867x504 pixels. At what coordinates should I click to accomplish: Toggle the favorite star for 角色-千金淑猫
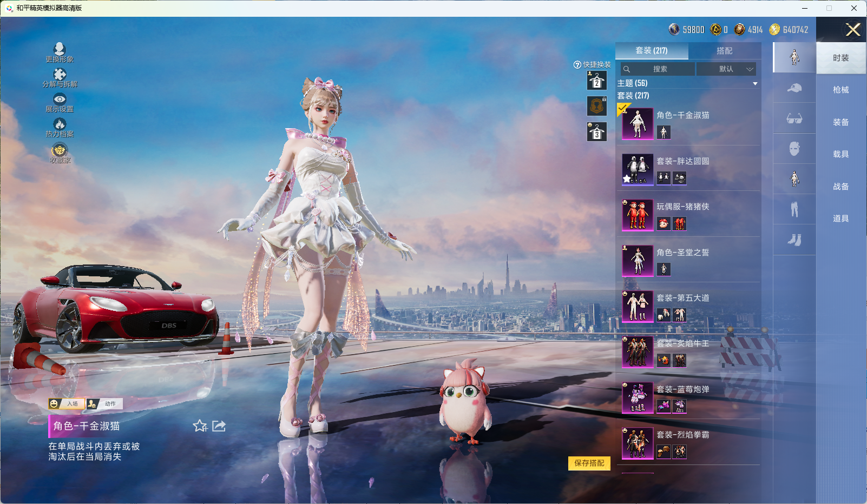click(x=200, y=426)
